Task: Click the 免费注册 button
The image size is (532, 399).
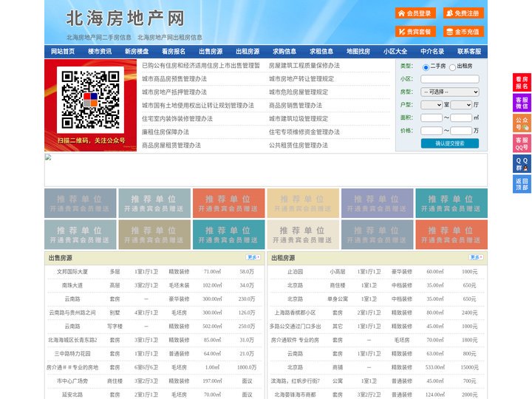Action: (x=463, y=13)
